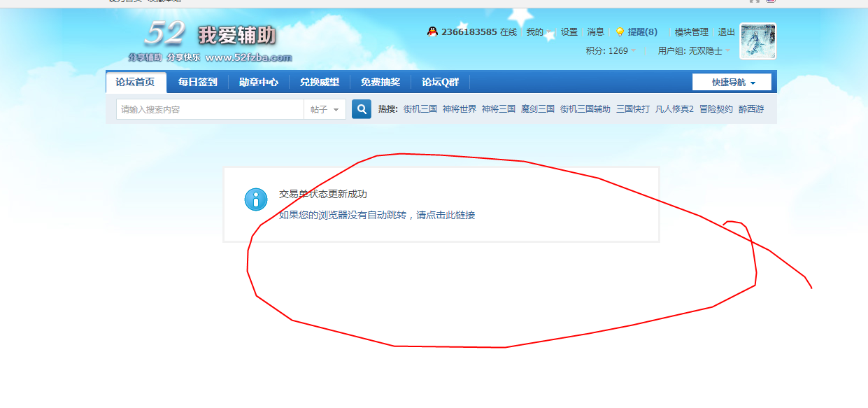Screen dimensions: 868x408
Task: Search hot term 醉西游
Action: pyautogui.click(x=751, y=109)
